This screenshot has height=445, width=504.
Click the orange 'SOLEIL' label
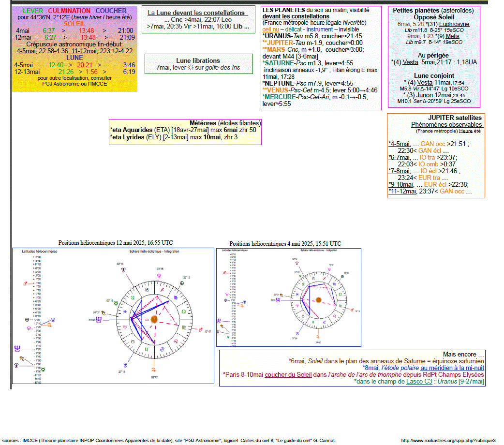[x=74, y=24]
